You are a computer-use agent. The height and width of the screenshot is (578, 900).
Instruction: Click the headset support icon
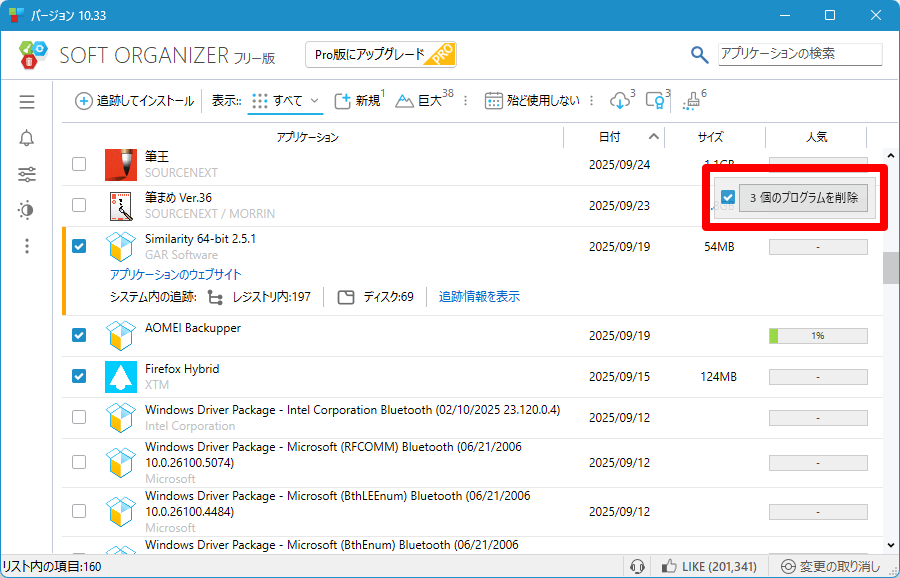point(636,567)
